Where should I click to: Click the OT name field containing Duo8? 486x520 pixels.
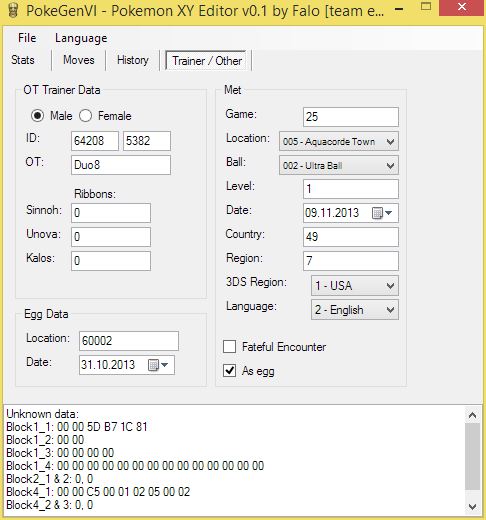coord(121,165)
